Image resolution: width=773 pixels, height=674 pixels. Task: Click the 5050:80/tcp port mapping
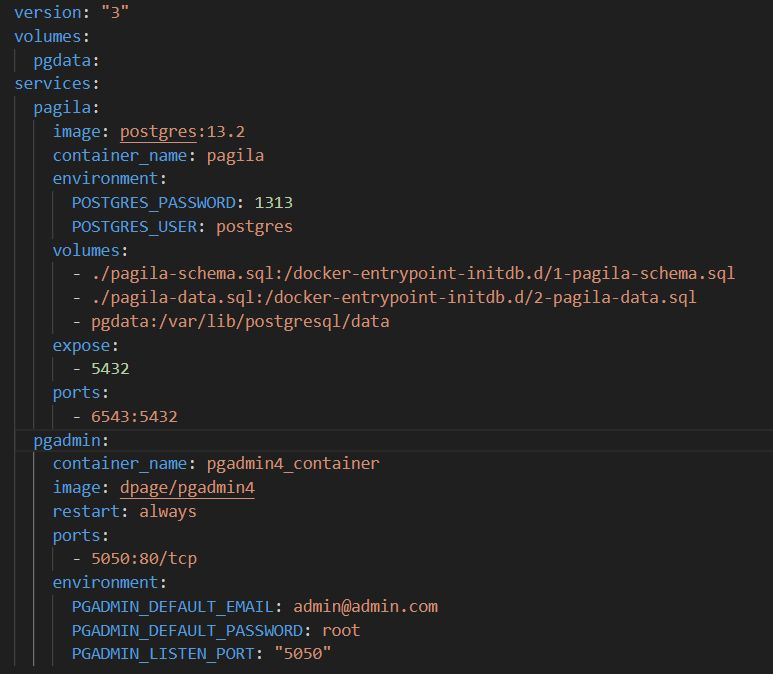[x=144, y=559]
